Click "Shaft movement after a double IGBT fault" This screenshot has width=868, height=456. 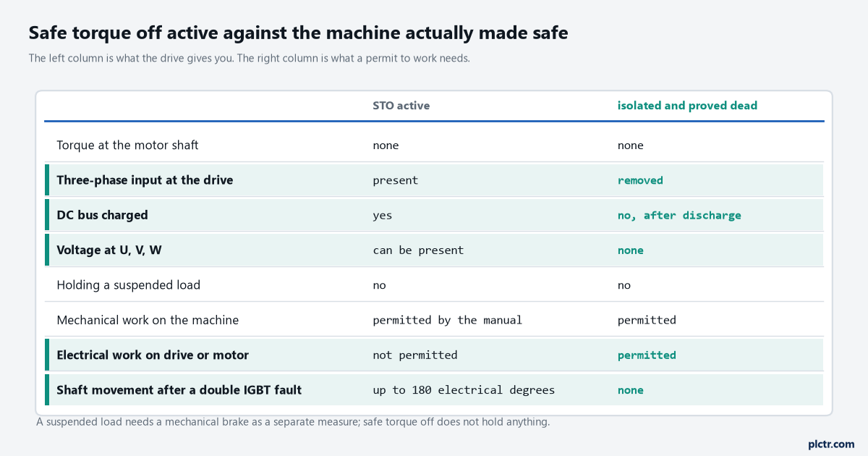point(179,390)
